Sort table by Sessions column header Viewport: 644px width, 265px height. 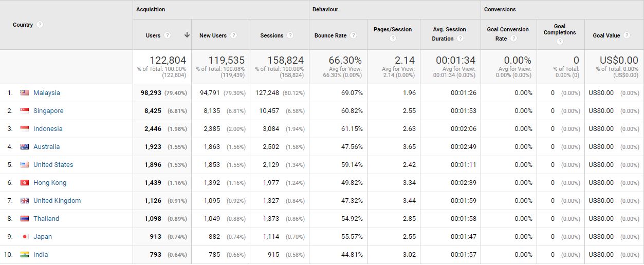272,35
